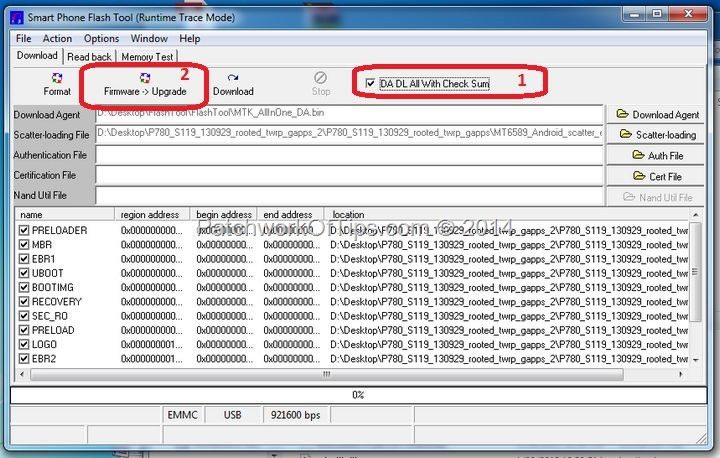Image resolution: width=720 pixels, height=458 pixels.
Task: Switch to the Read back tab
Action: coord(90,57)
